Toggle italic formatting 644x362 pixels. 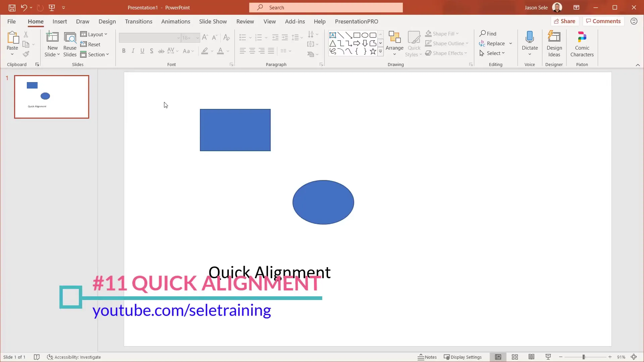133,51
